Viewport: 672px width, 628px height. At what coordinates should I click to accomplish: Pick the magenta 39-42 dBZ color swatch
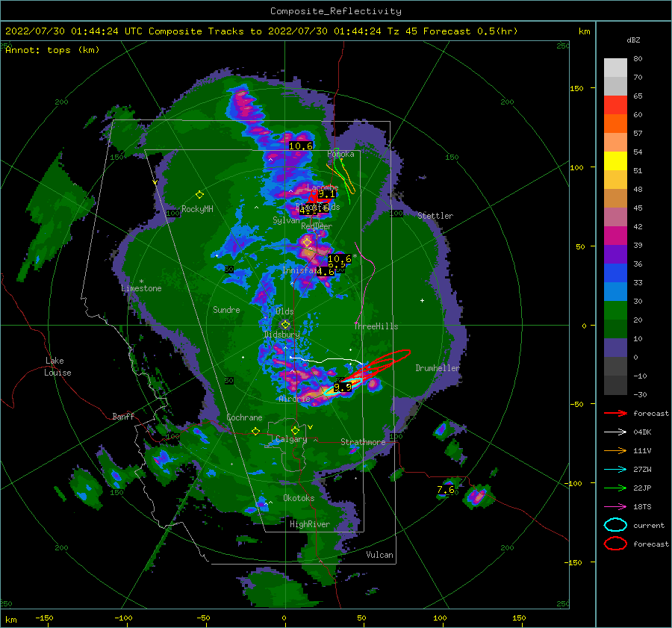615,236
